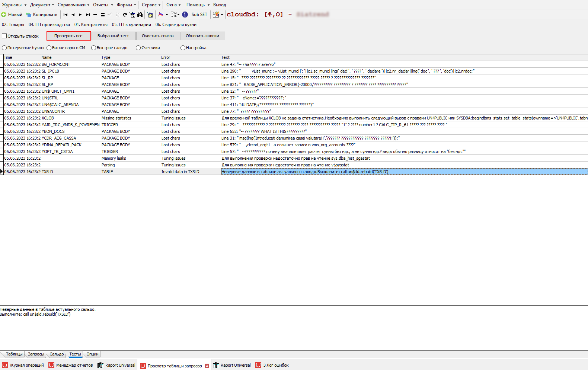Open search with the binoculars icon
The height and width of the screenshot is (370, 588).
point(140,15)
